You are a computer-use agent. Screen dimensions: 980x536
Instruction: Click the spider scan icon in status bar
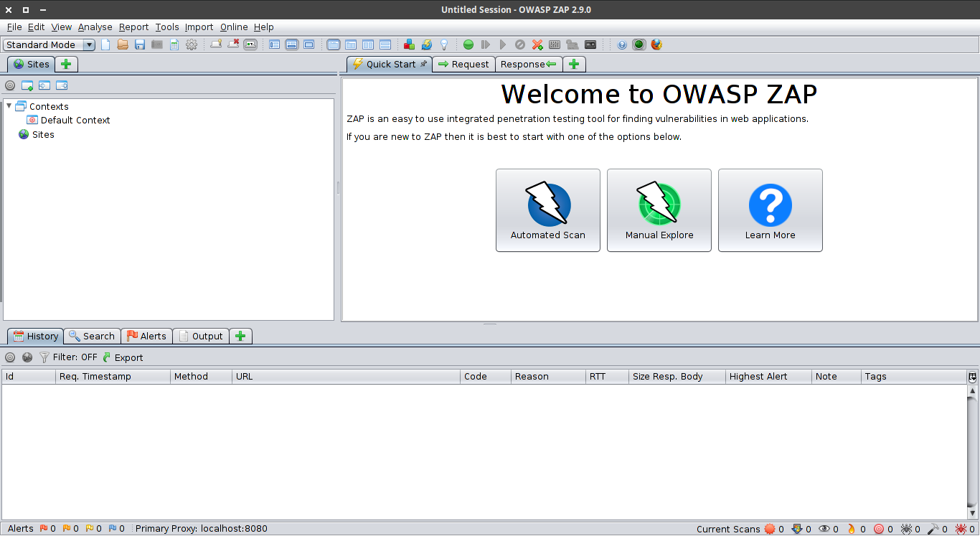coord(907,529)
